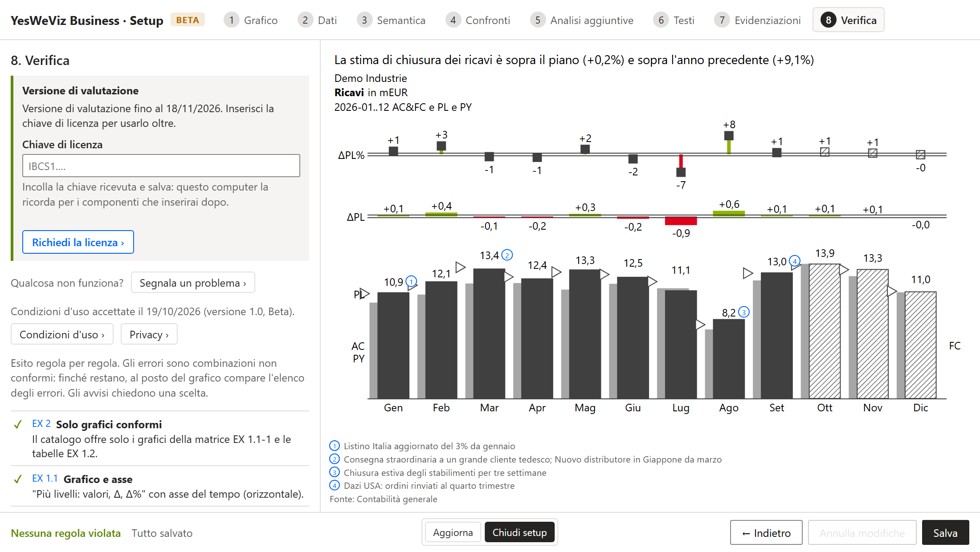This screenshot has width=980, height=552.
Task: Click 'Fonte: Contabilità generale' text
Action: click(x=384, y=499)
